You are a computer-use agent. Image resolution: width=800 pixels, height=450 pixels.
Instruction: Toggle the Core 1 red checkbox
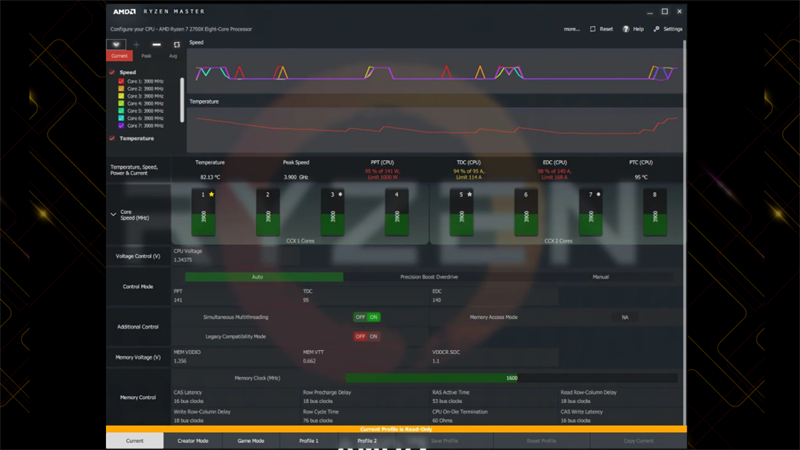(x=121, y=81)
